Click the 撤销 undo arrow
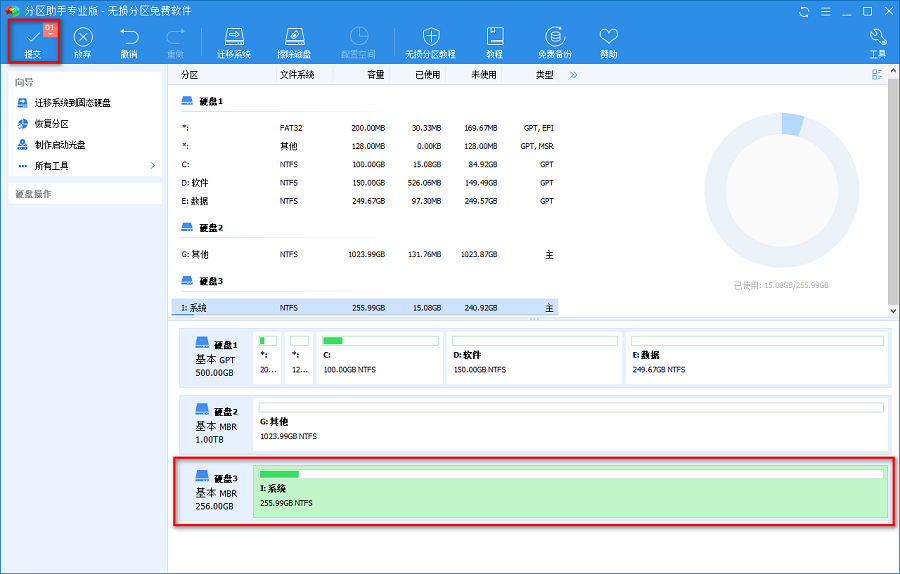 129,37
